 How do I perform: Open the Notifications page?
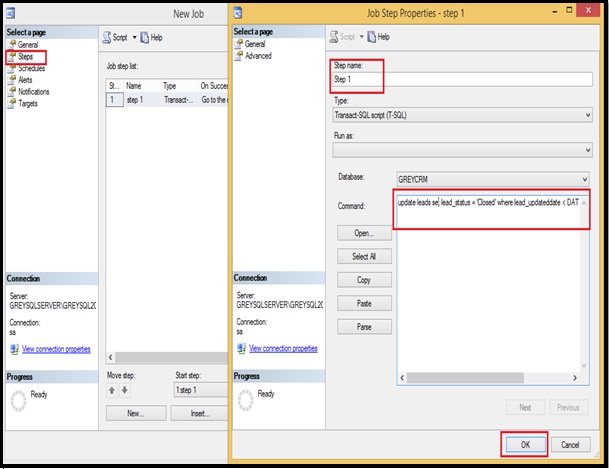[34, 91]
